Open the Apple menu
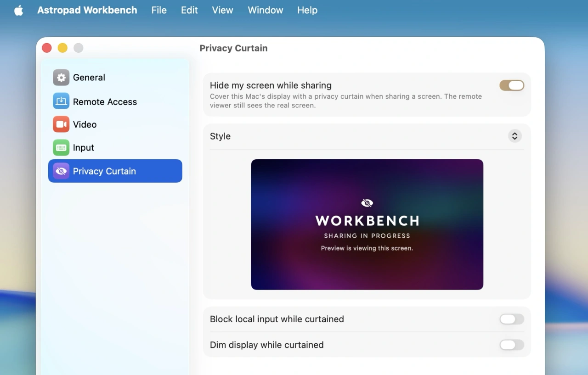The height and width of the screenshot is (375, 588). coord(18,10)
